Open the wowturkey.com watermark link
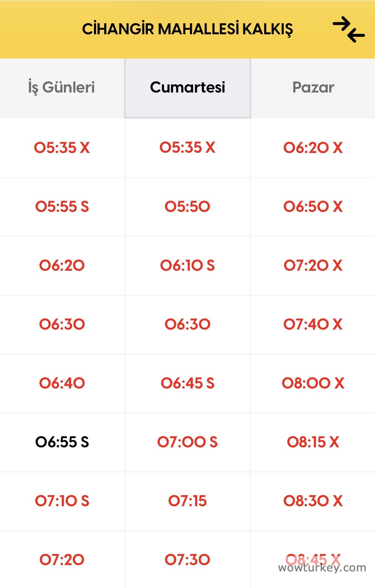 click(322, 568)
